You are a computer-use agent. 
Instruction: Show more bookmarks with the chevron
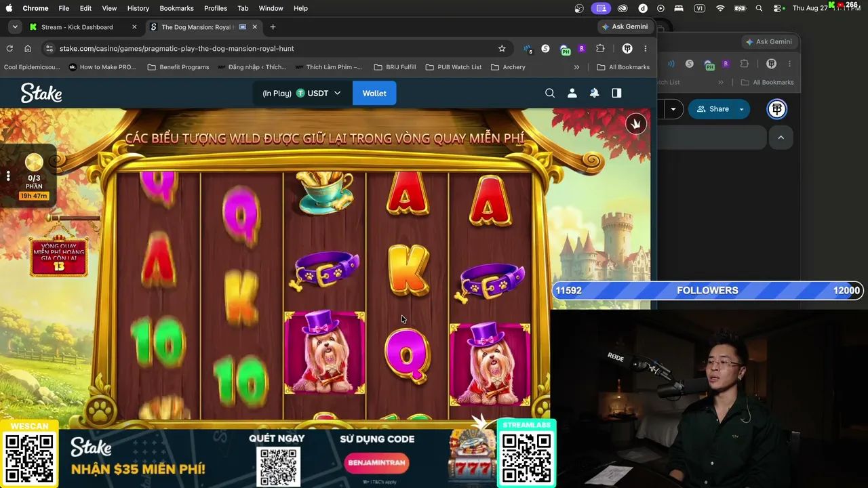tap(576, 67)
